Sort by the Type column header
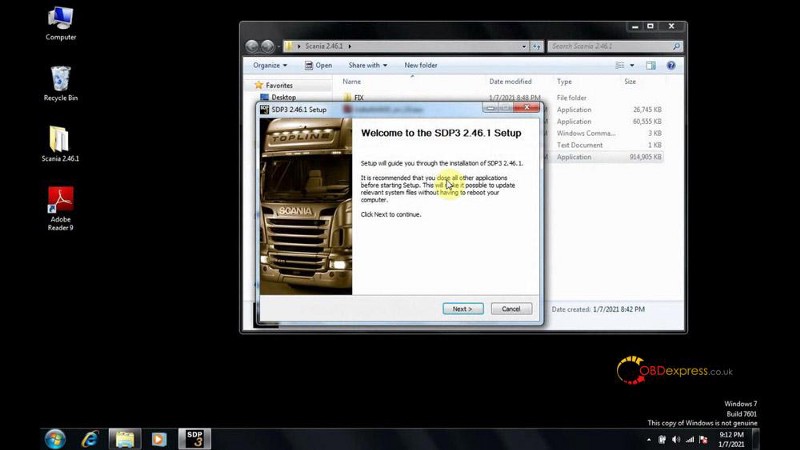The height and width of the screenshot is (450, 800). pos(564,82)
